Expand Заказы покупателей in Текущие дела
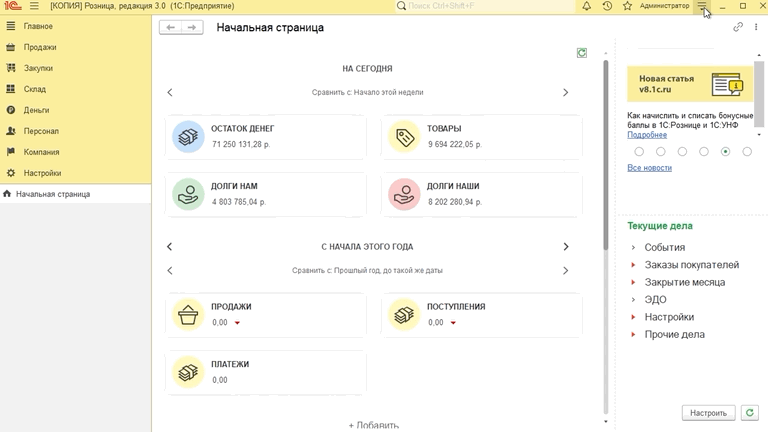The width and height of the screenshot is (768, 432). (x=633, y=265)
